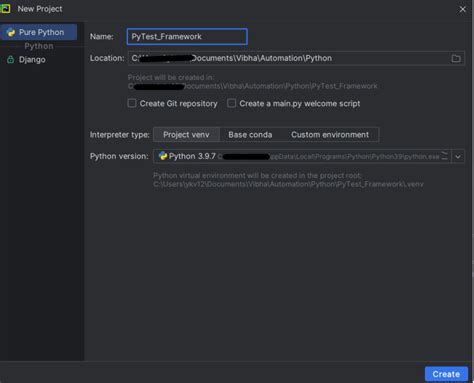The width and height of the screenshot is (474, 383).
Task: Click the PyCharm icon in title bar
Action: [x=5, y=9]
